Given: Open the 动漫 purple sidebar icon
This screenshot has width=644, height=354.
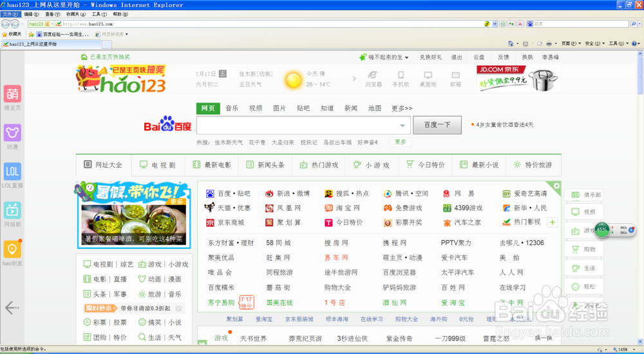Looking at the screenshot, I should point(12,133).
